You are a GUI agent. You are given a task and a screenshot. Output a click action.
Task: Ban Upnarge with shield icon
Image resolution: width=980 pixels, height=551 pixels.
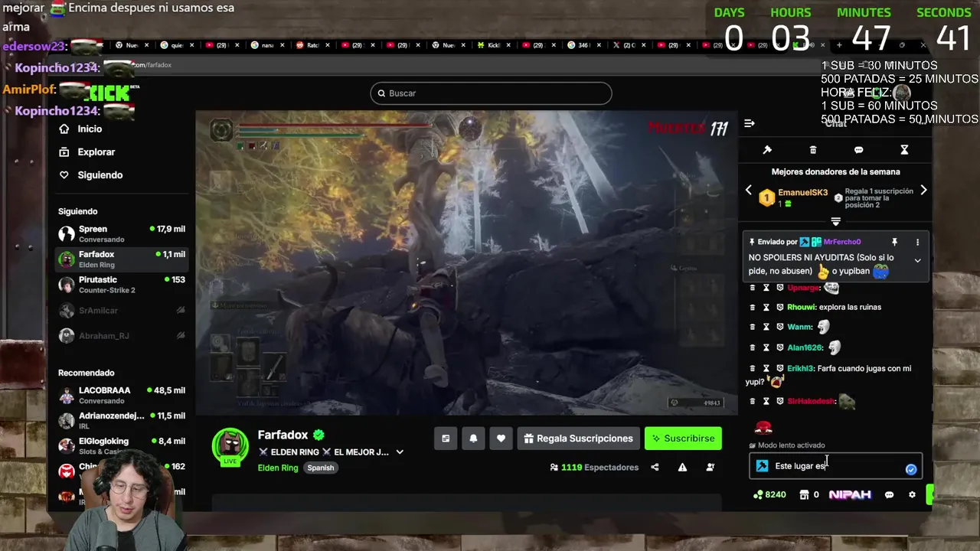pos(780,288)
